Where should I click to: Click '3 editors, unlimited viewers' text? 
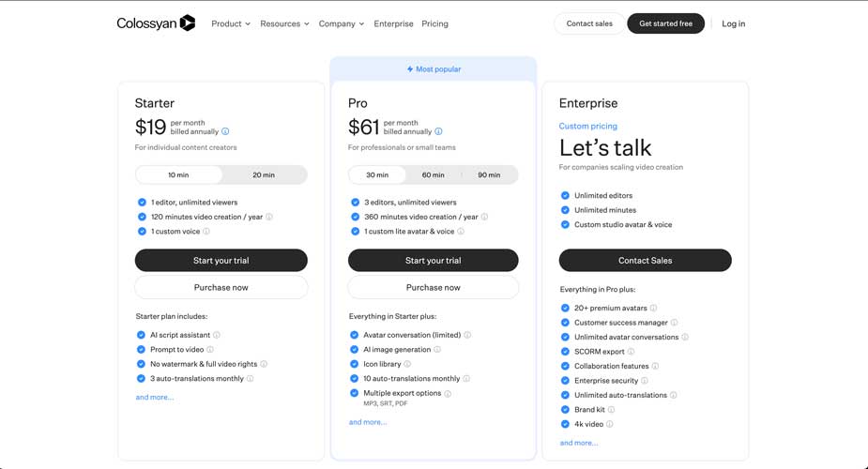(410, 203)
